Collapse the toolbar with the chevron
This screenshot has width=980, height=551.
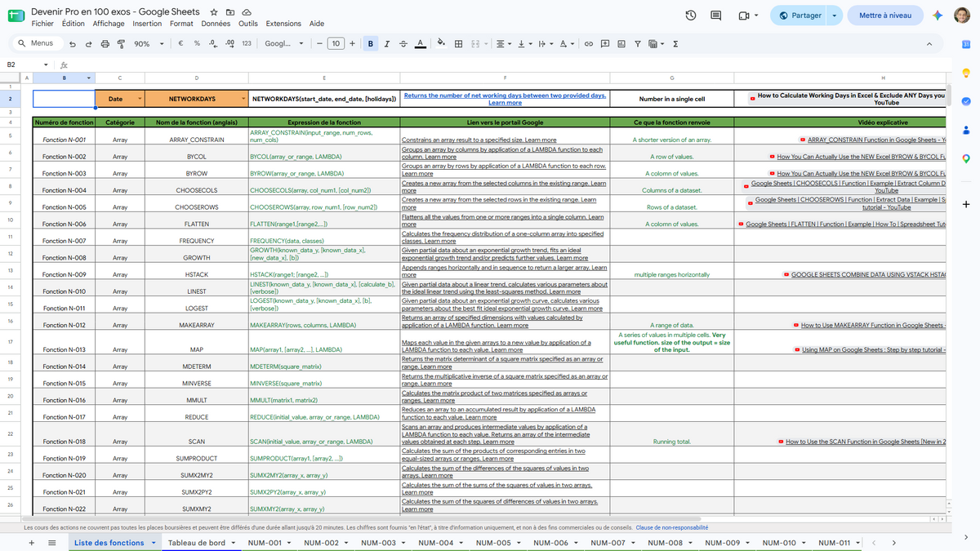tap(929, 44)
